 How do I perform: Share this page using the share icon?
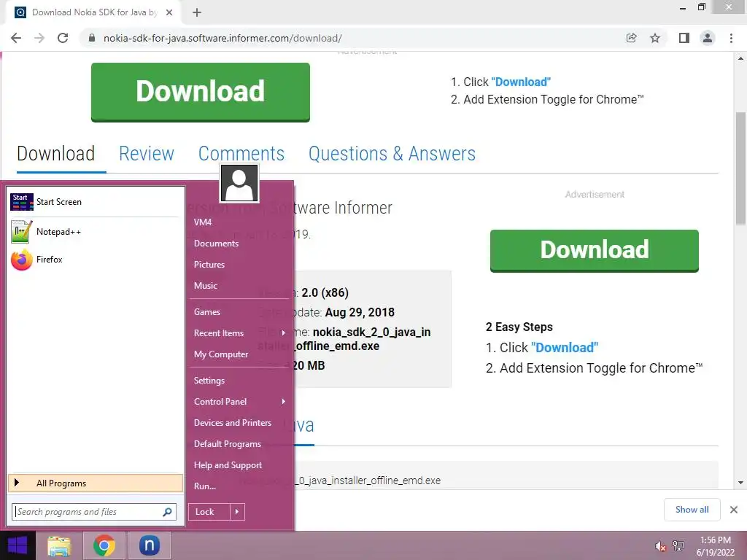click(631, 38)
